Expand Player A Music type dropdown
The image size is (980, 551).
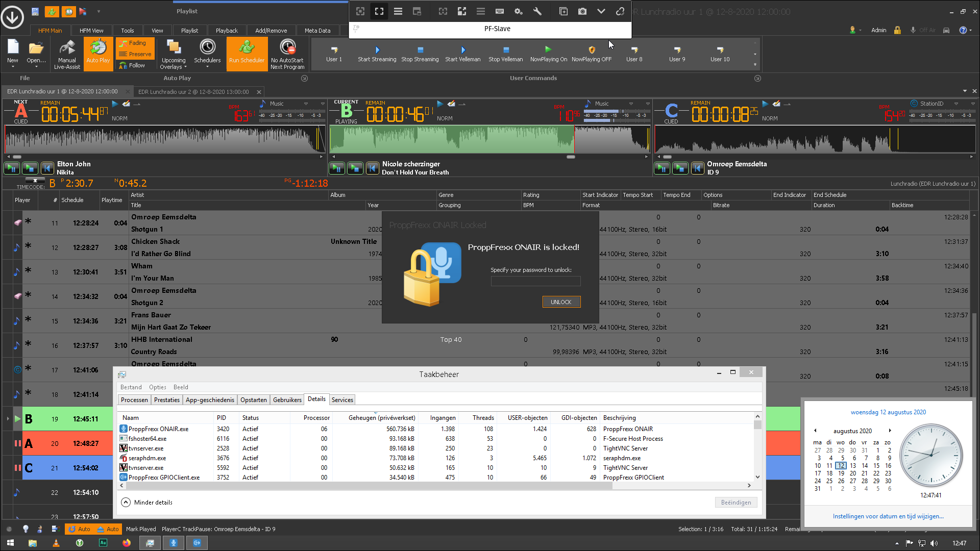(x=306, y=104)
